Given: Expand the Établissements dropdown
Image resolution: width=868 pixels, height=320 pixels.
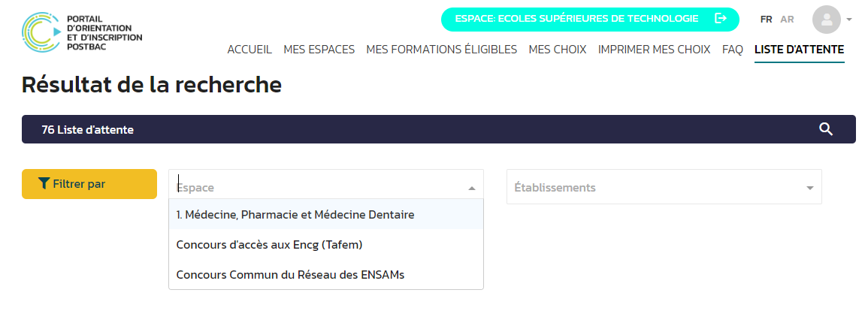Looking at the screenshot, I should point(809,188).
